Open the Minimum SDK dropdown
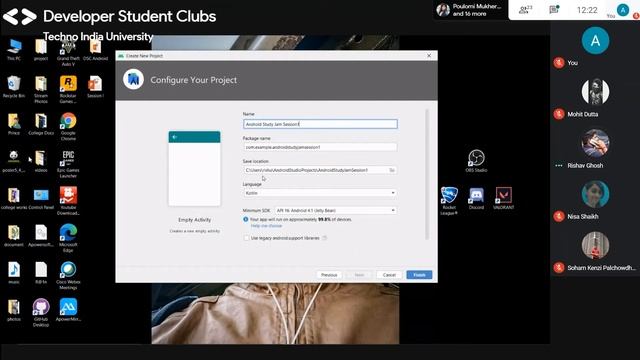The image size is (640, 360). click(x=336, y=210)
